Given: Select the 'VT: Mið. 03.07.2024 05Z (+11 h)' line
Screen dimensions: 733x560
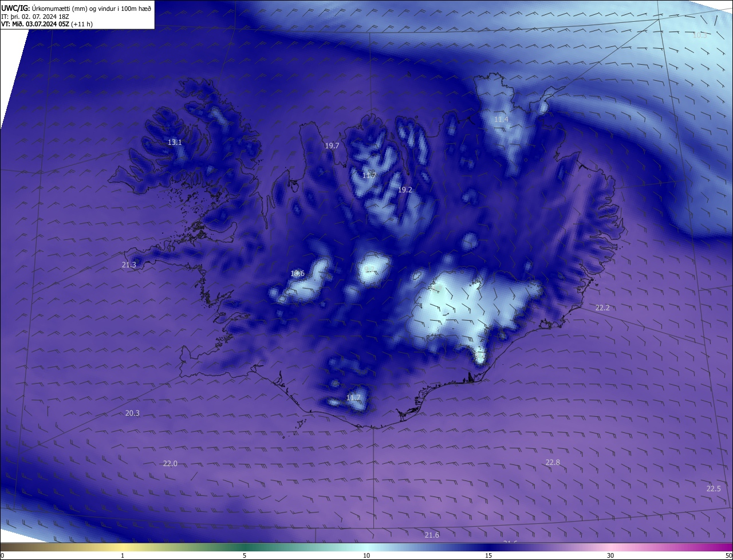Looking at the screenshot, I should coord(47,23).
